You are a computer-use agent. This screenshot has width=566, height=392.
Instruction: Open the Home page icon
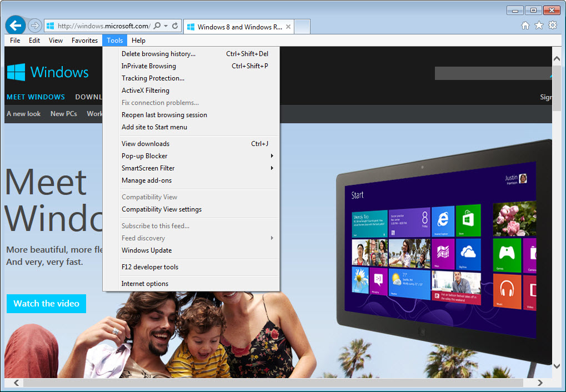tap(525, 26)
